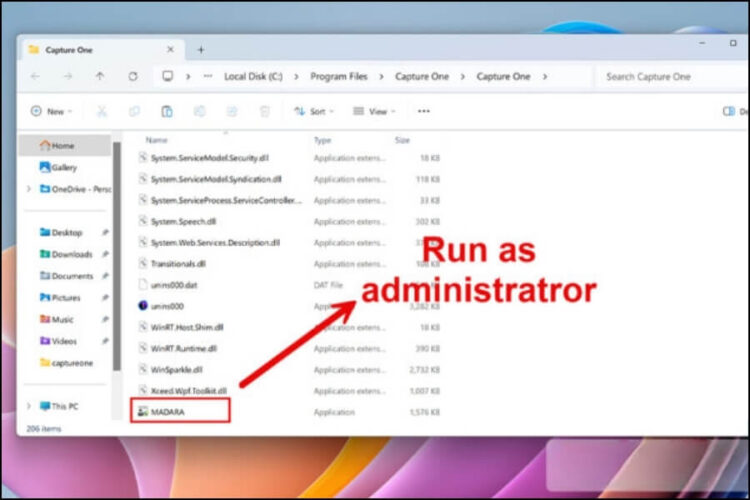This screenshot has height=500, width=750.
Task: Expand the OneDrive - Personal tree node
Action: click(29, 189)
